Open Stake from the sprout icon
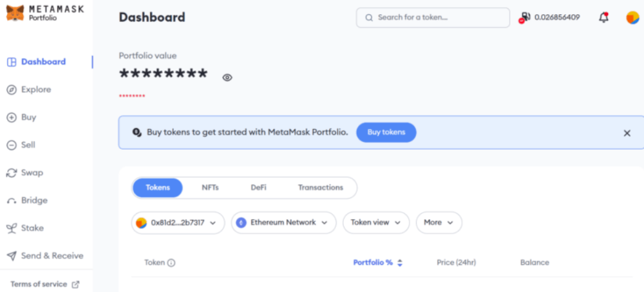Viewport: 644px width, 292px height. 12,228
